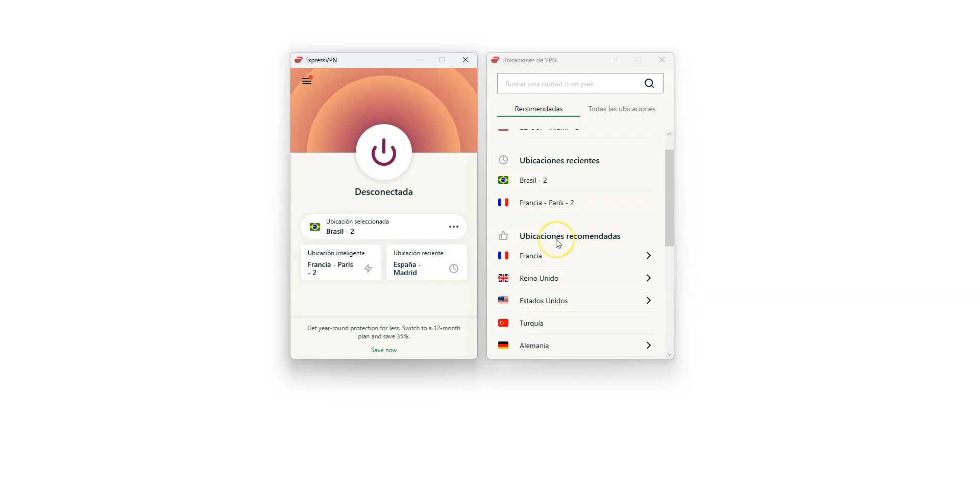
Task: Expand the Alemania locations chevron
Action: pos(648,346)
